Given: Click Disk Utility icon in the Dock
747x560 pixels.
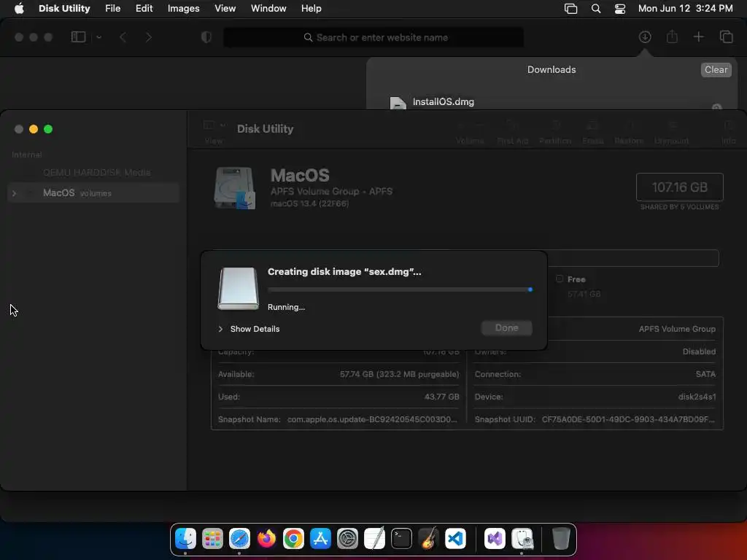Looking at the screenshot, I should [x=522, y=539].
